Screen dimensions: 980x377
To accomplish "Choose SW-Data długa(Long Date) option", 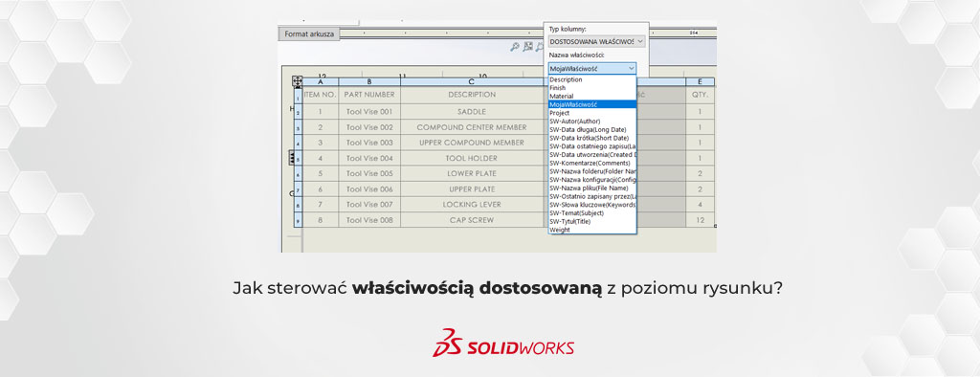I will 592,129.
